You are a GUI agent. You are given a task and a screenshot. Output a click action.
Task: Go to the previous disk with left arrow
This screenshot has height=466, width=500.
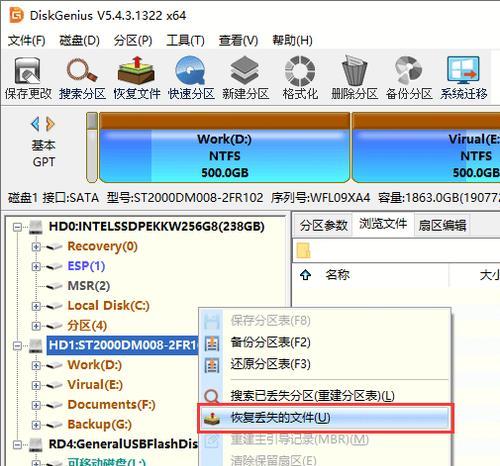pos(35,124)
